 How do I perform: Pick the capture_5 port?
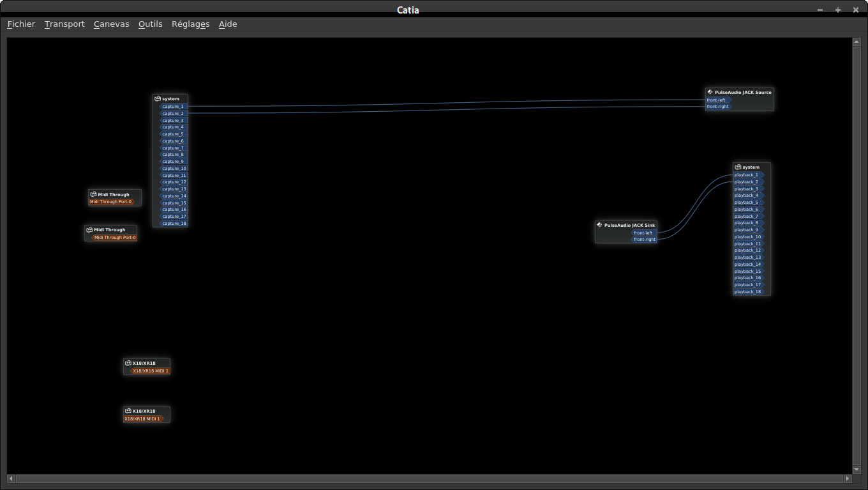[173, 134]
